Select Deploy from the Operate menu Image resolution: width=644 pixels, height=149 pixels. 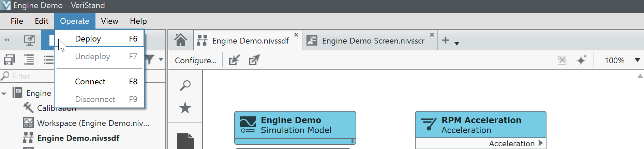click(88, 39)
